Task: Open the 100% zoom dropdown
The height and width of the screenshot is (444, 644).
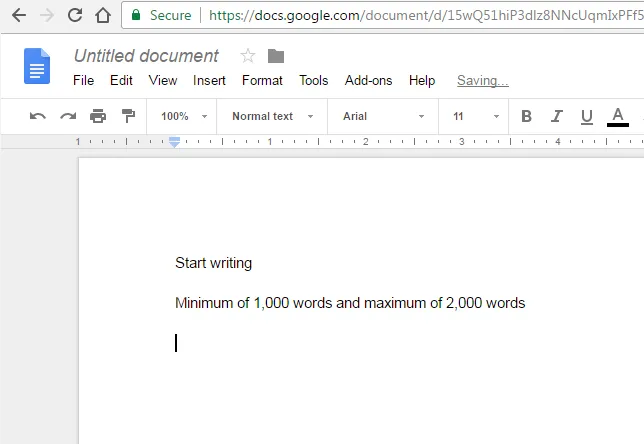Action: [184, 116]
